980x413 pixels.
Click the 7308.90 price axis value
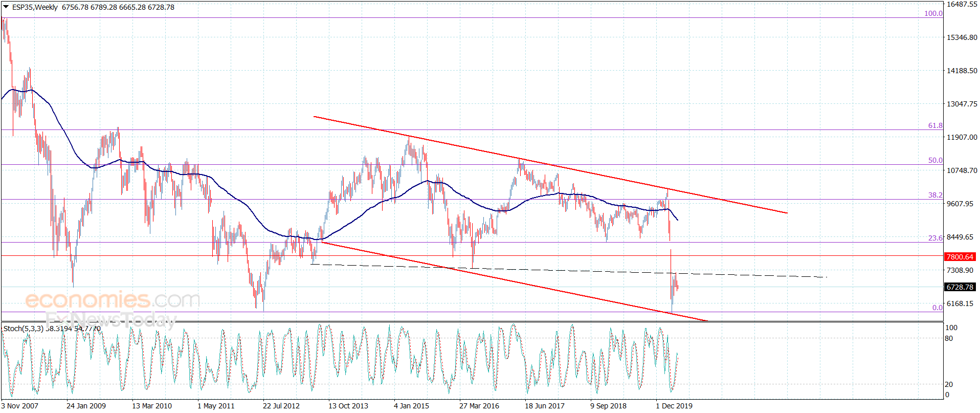coord(960,270)
